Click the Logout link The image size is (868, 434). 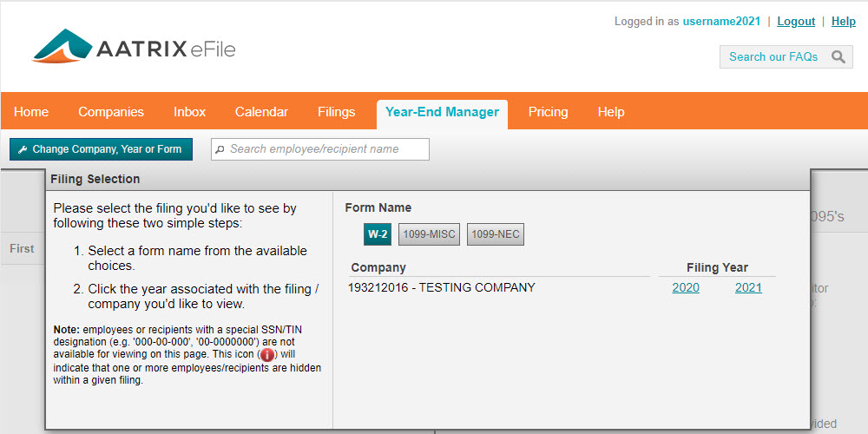[796, 22]
